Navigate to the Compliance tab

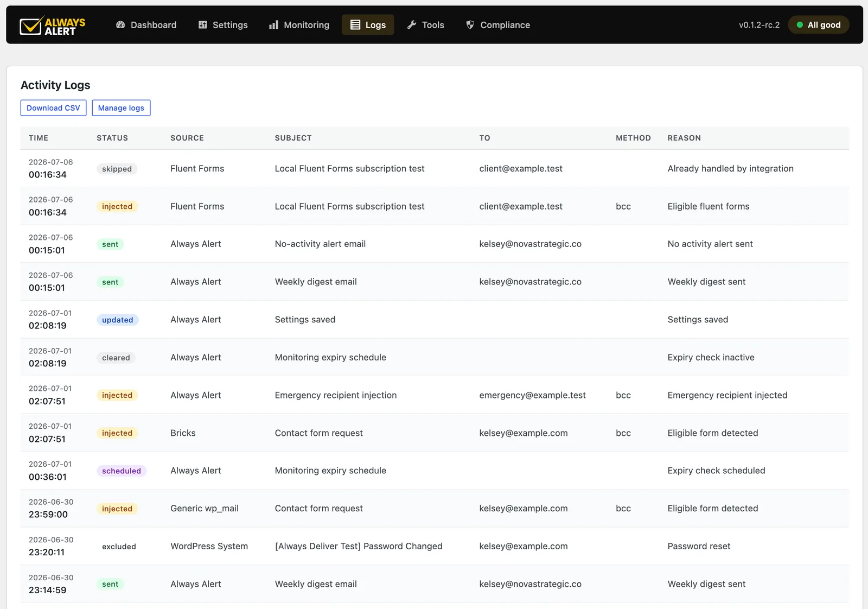coord(498,25)
